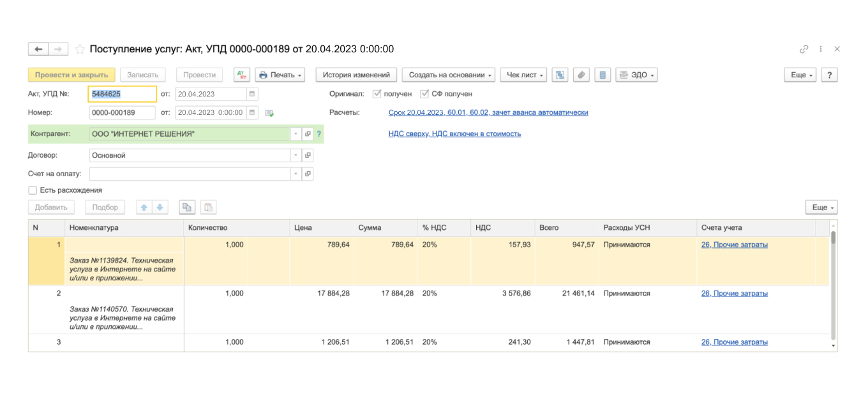
Task: Expand the Контрагент dropdown list
Action: point(295,134)
